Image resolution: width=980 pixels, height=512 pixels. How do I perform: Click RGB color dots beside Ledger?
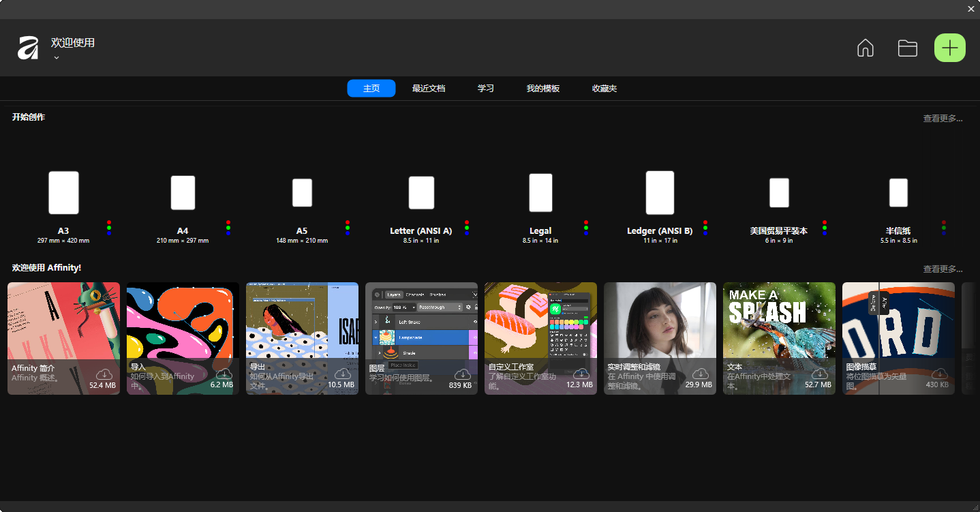(x=705, y=228)
